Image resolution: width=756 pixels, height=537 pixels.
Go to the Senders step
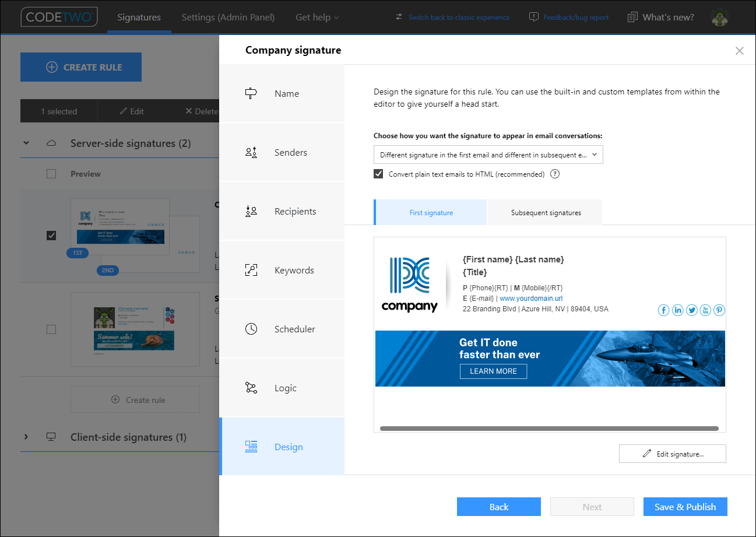(x=282, y=152)
